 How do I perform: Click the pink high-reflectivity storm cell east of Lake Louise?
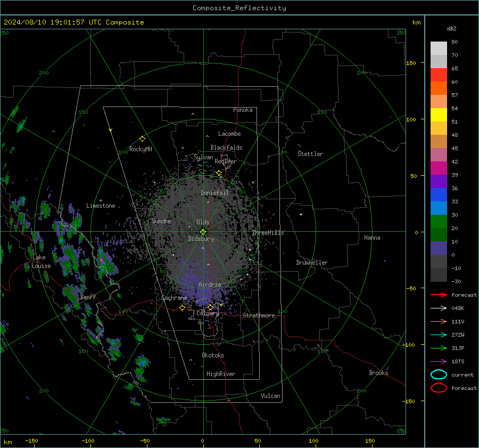(102, 260)
